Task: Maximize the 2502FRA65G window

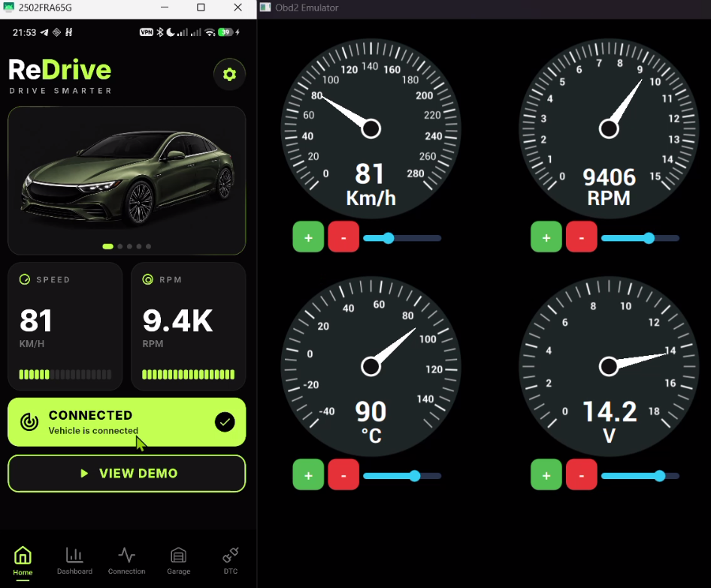Action: pos(201,8)
